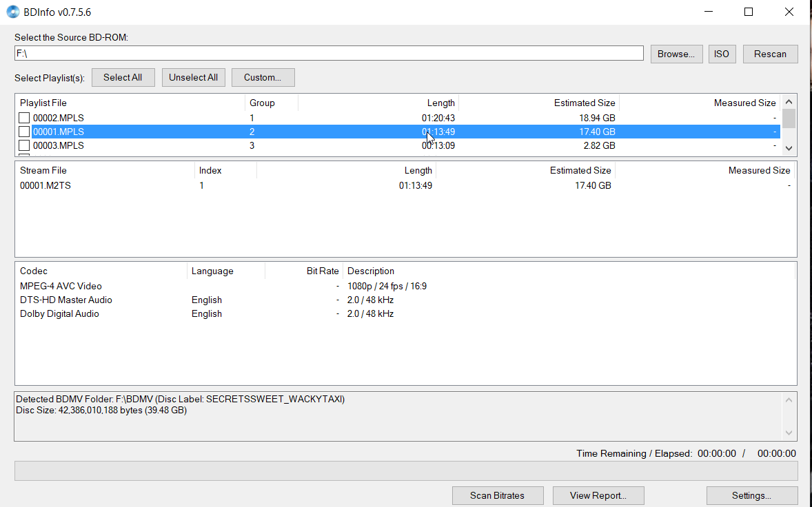Click log box scroll down arrow
812x507 pixels.
[789, 433]
